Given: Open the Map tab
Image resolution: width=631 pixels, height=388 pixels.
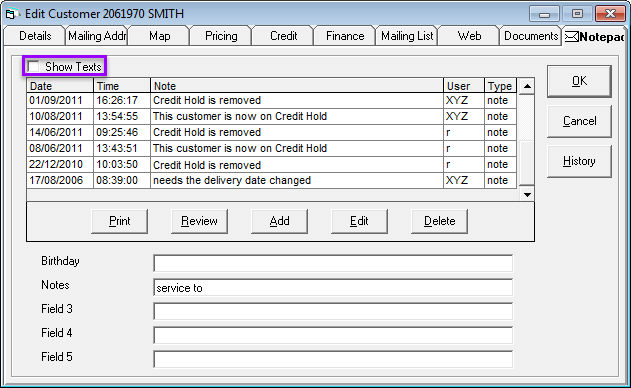Looking at the screenshot, I should tap(159, 36).
